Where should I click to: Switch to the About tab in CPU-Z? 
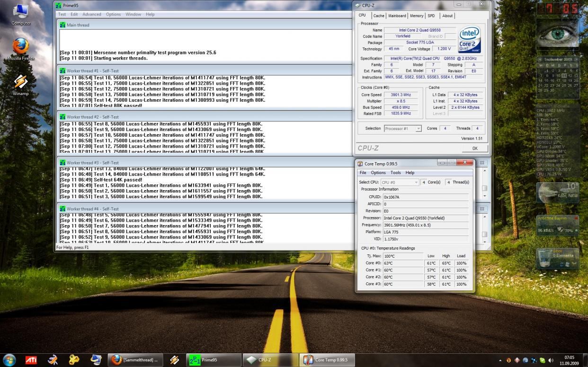click(447, 16)
